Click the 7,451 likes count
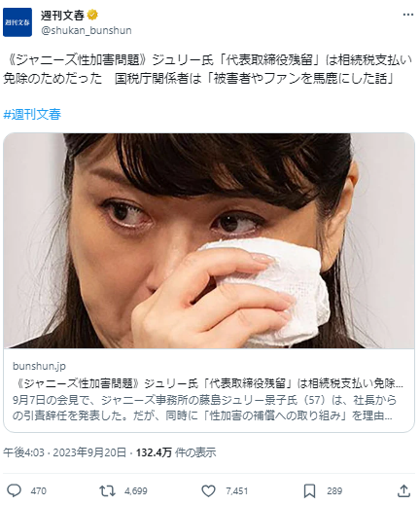Image resolution: width=420 pixels, height=505 pixels. click(x=237, y=491)
